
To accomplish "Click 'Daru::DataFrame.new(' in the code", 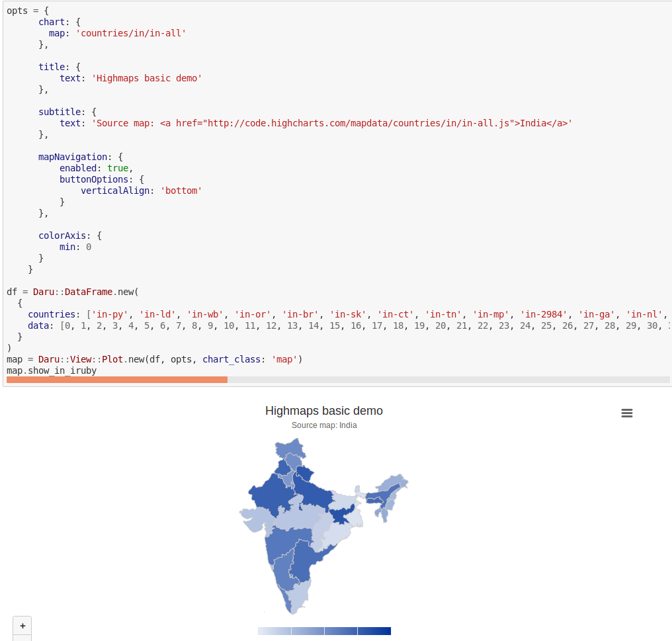I will (x=86, y=292).
